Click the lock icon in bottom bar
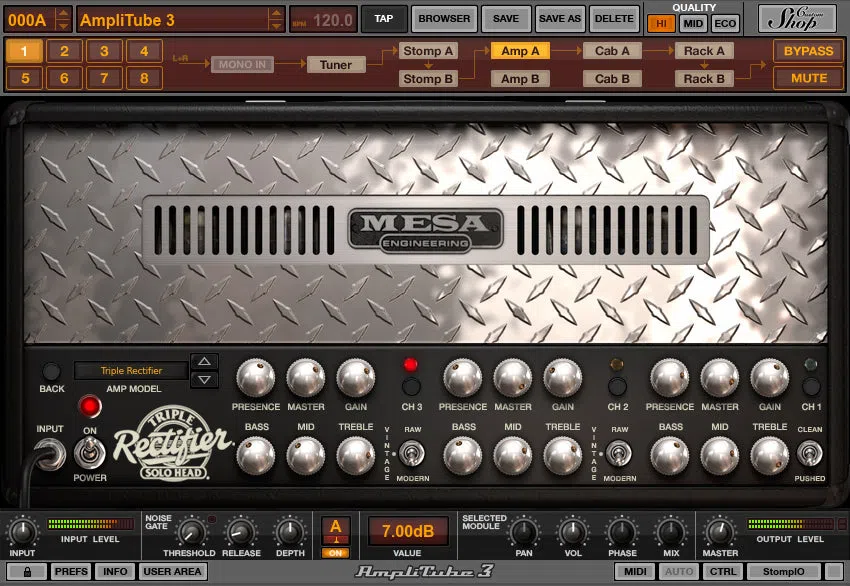Screen dimensions: 850x586 click(x=27, y=571)
